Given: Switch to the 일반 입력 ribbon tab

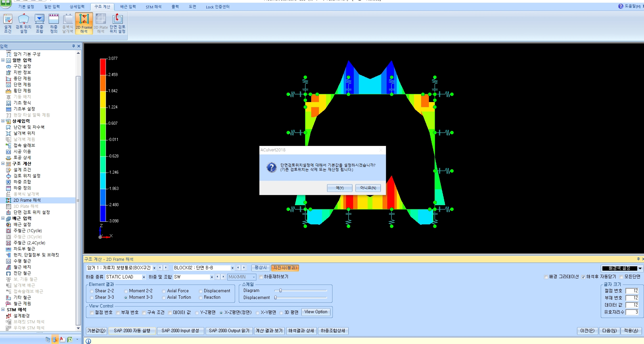Looking at the screenshot, I should pyautogui.click(x=52, y=7).
